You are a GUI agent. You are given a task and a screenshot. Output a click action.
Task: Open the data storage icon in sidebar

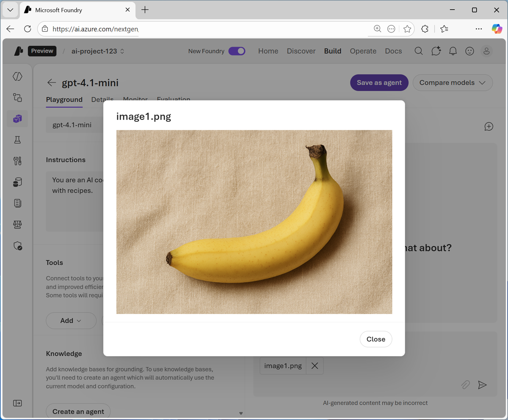[x=17, y=182]
